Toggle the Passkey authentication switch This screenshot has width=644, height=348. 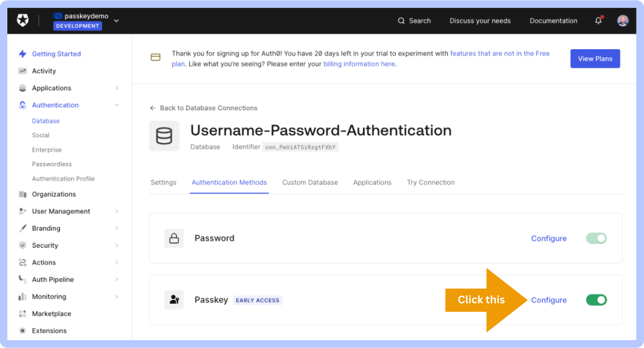click(x=597, y=300)
